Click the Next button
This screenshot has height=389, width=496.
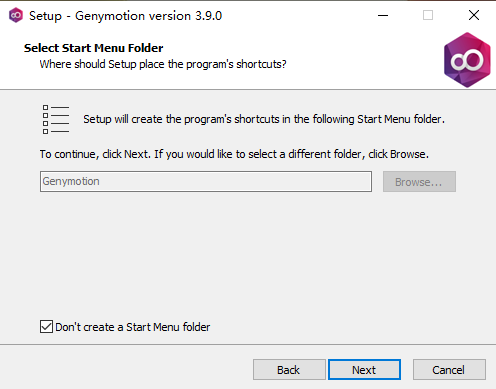coord(364,369)
